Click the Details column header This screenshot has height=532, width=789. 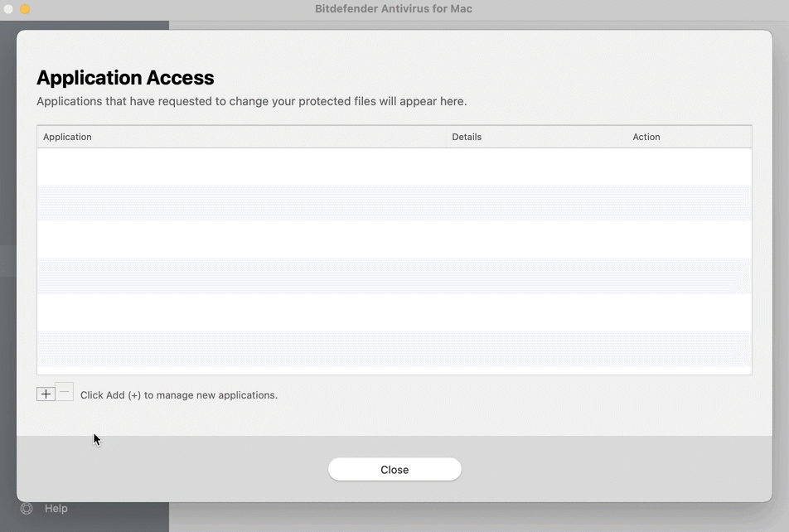click(535, 137)
